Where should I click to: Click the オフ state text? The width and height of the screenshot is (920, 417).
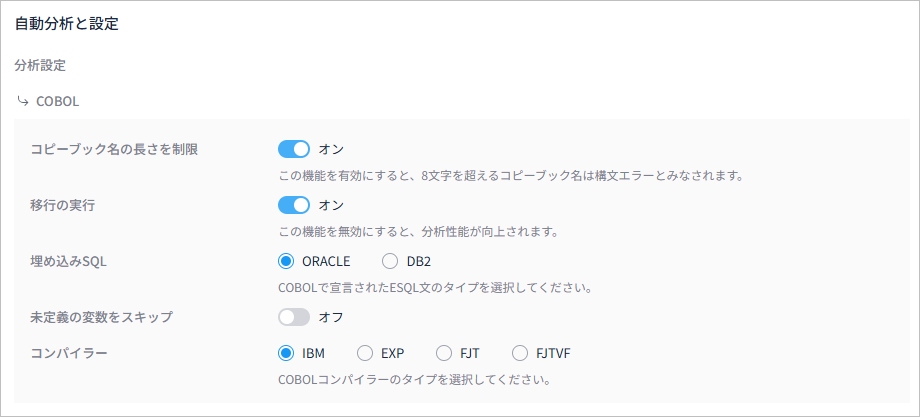pos(331,317)
